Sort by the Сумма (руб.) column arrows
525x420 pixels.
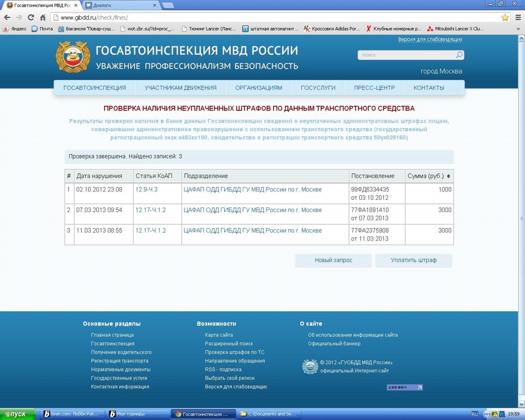click(x=448, y=176)
